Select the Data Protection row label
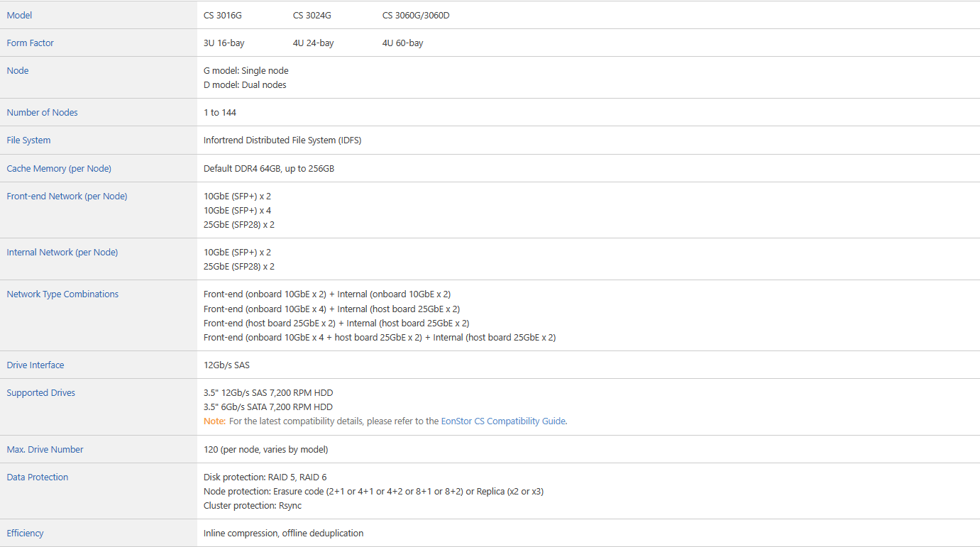The width and height of the screenshot is (980, 547). [38, 477]
